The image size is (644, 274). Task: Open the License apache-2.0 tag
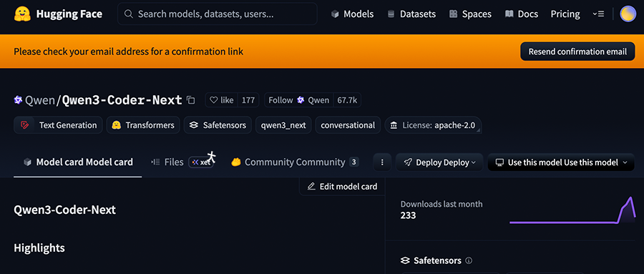tap(434, 125)
